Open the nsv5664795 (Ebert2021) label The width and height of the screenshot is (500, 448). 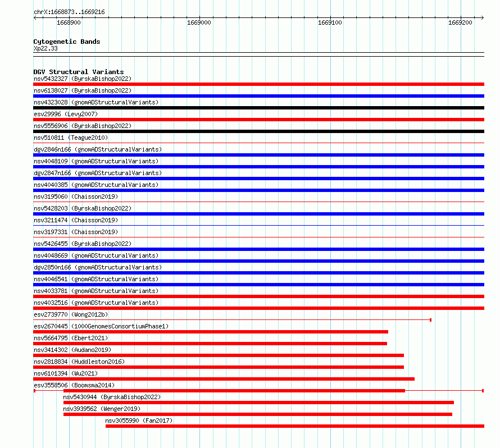pyautogui.click(x=71, y=338)
